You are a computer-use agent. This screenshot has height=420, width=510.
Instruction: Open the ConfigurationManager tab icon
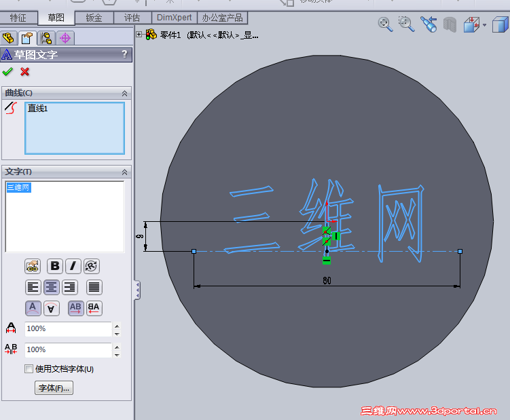click(x=46, y=38)
